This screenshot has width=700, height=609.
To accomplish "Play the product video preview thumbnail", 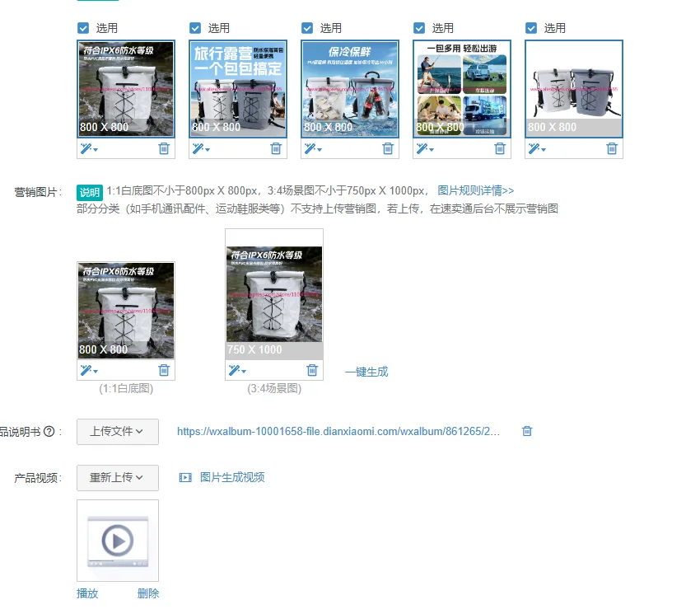I will 118,541.
